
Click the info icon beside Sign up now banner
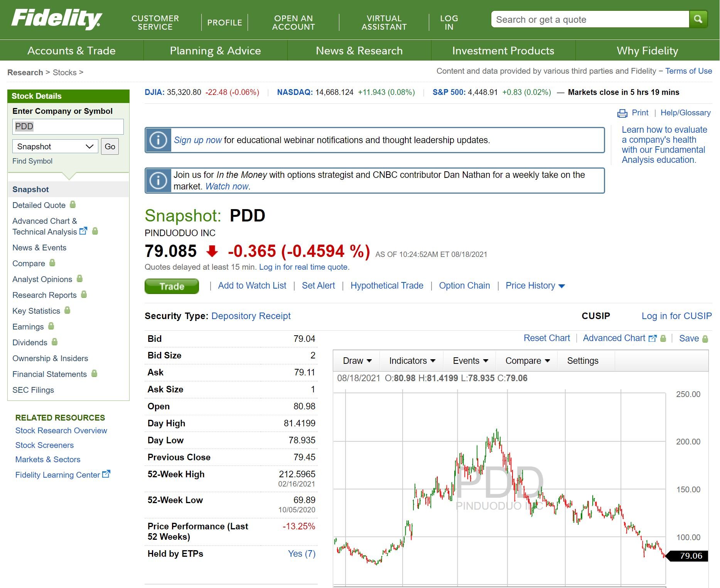tap(158, 140)
